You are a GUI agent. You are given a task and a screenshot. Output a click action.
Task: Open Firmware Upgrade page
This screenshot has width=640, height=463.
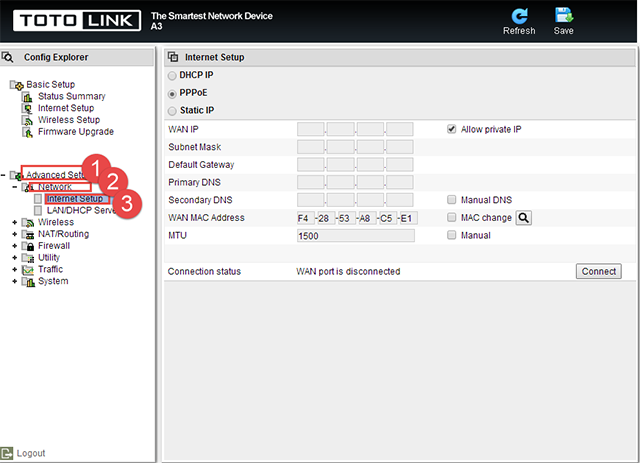coord(76,132)
